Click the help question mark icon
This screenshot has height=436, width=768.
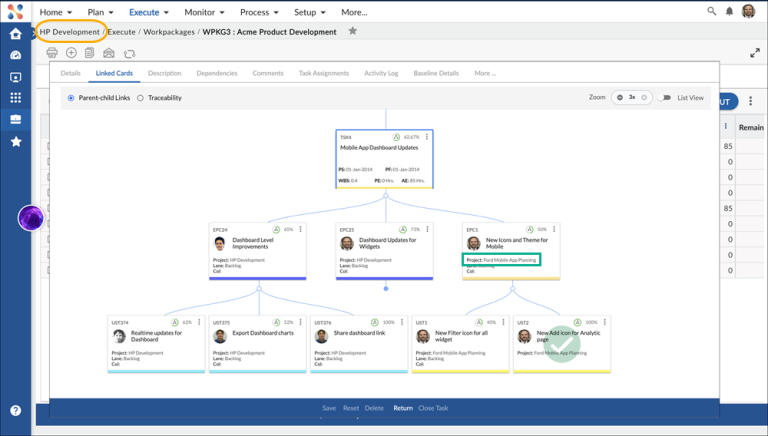click(x=16, y=411)
